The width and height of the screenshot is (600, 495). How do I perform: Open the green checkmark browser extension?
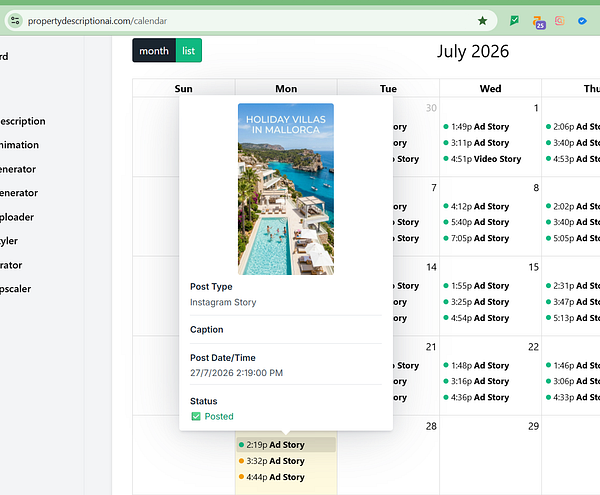pyautogui.click(x=514, y=21)
